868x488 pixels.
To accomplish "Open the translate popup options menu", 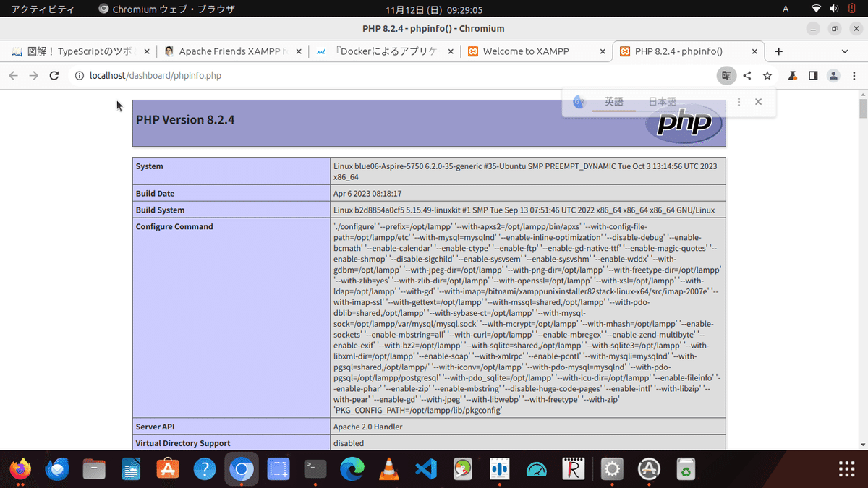I will pos(739,101).
